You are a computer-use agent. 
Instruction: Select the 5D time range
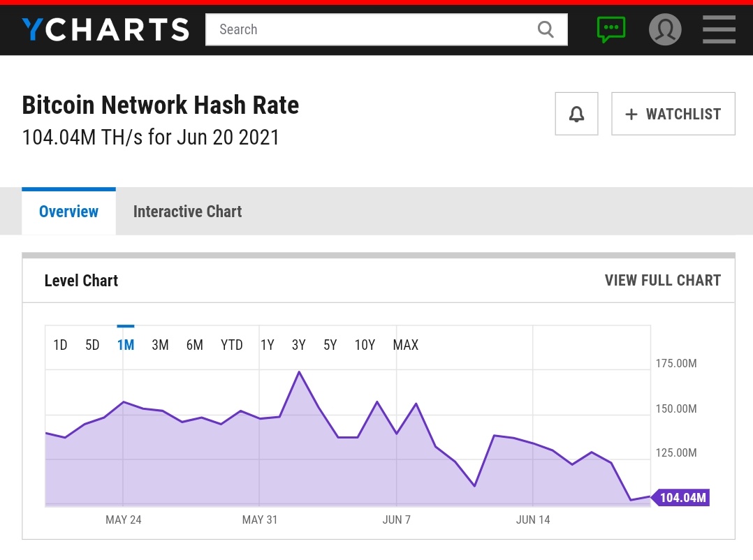tap(92, 344)
